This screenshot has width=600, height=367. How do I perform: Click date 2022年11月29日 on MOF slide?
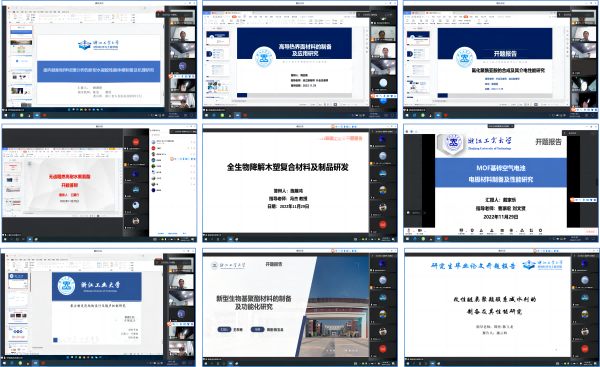coord(501,217)
